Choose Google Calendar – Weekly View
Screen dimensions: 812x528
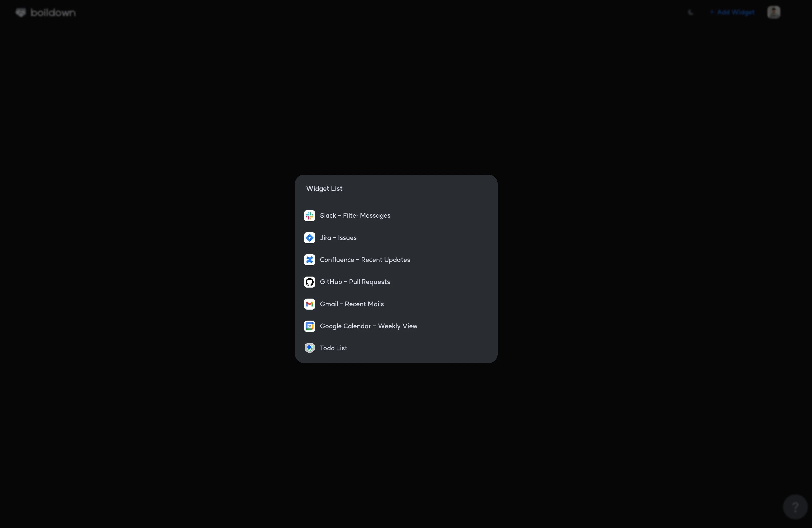(368, 326)
